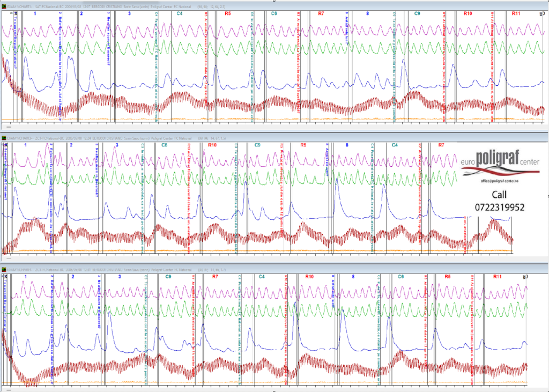Screen dimensions: 549x392
Task: Select the R7 question marker in the SAT chart
Action: tap(321, 13)
